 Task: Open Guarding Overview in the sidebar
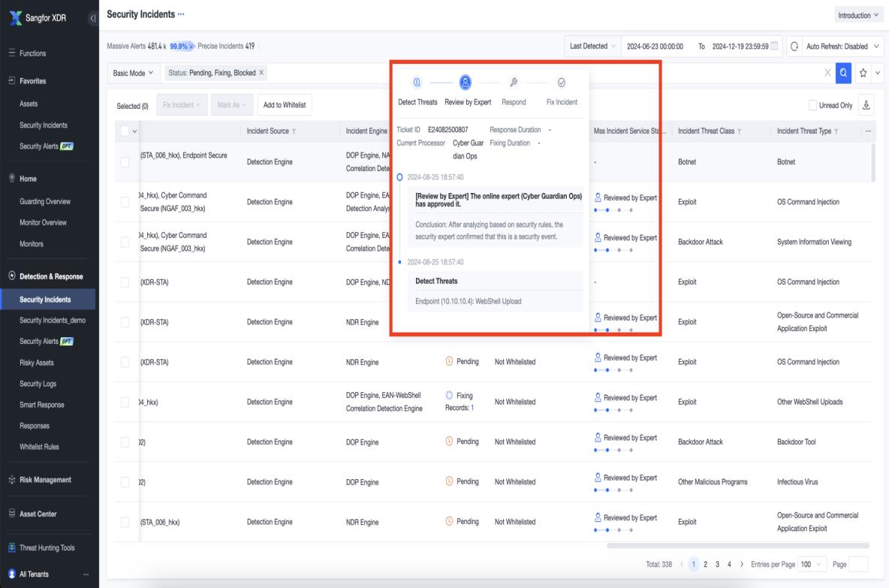point(45,201)
